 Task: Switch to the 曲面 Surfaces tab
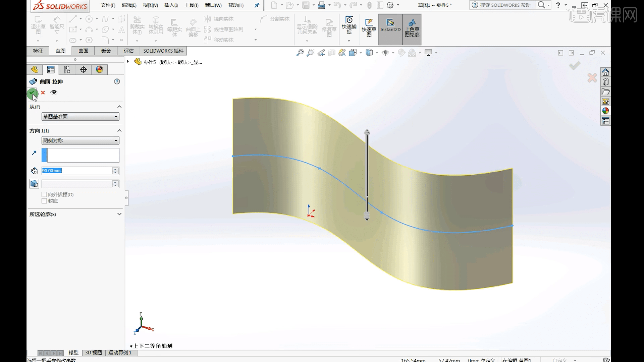coord(83,51)
